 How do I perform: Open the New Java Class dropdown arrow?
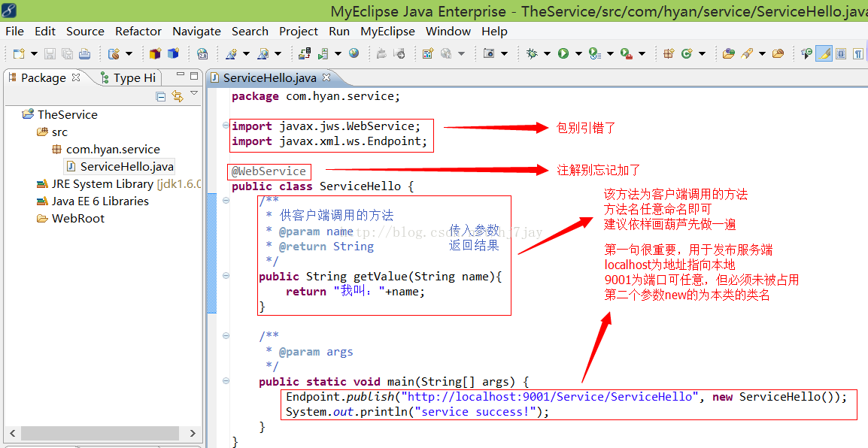(x=702, y=53)
